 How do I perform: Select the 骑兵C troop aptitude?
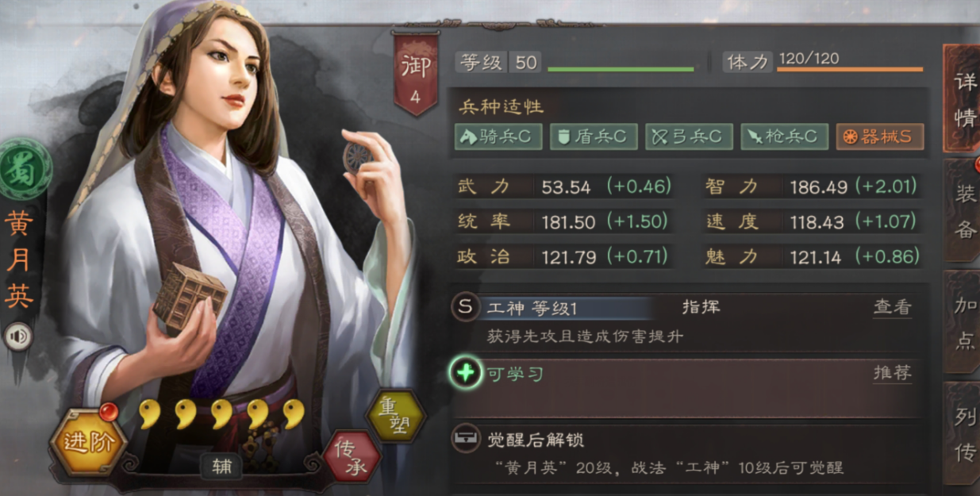498,136
